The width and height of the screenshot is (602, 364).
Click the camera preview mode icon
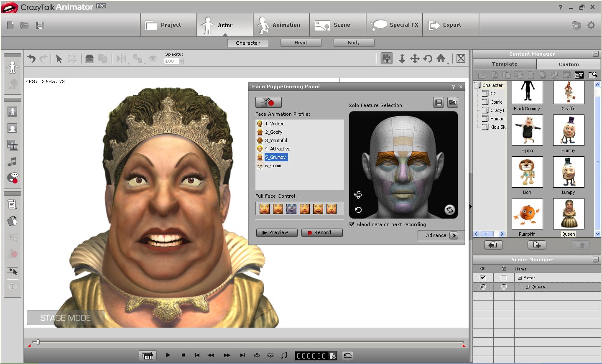pyautogui.click(x=387, y=59)
